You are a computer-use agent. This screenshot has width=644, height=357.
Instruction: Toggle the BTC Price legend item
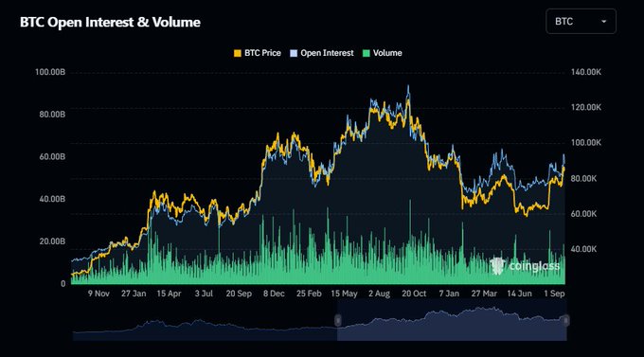pyautogui.click(x=258, y=53)
